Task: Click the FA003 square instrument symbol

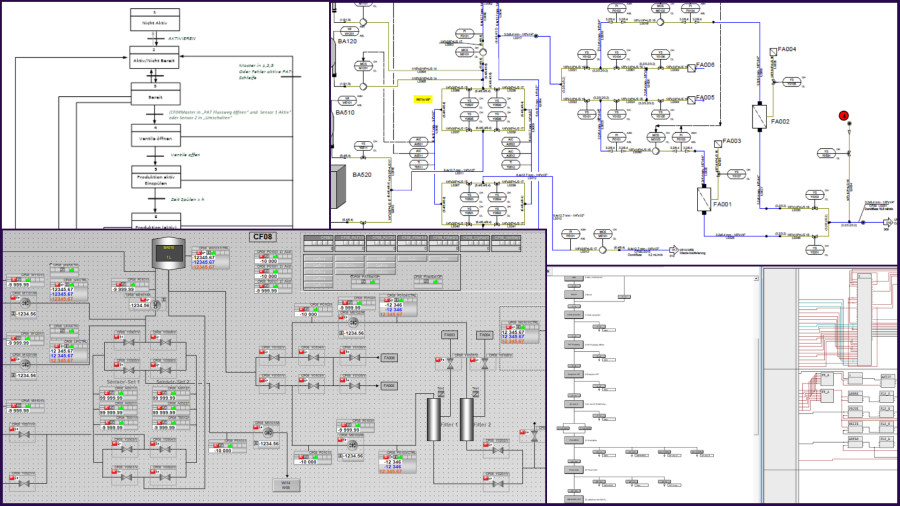Action: click(717, 143)
